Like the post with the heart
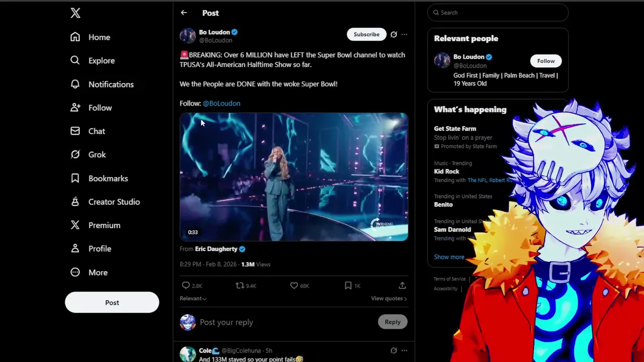Viewport: 644px width, 362px height. pos(294,286)
